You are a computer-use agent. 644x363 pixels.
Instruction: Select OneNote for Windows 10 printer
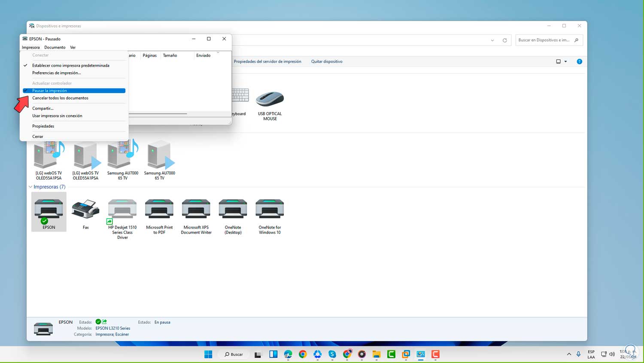pos(270,216)
